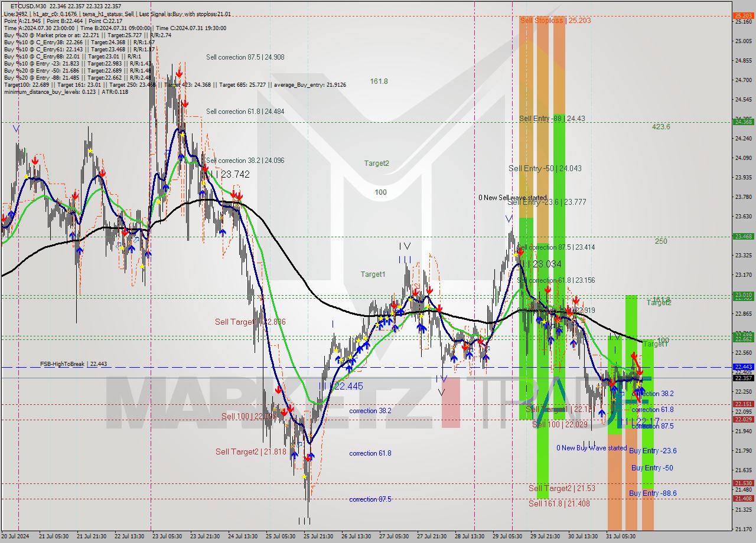This screenshot has height=543, width=756.
Task: Click the red 22.151 price tag on axis
Action: pyautogui.click(x=743, y=404)
